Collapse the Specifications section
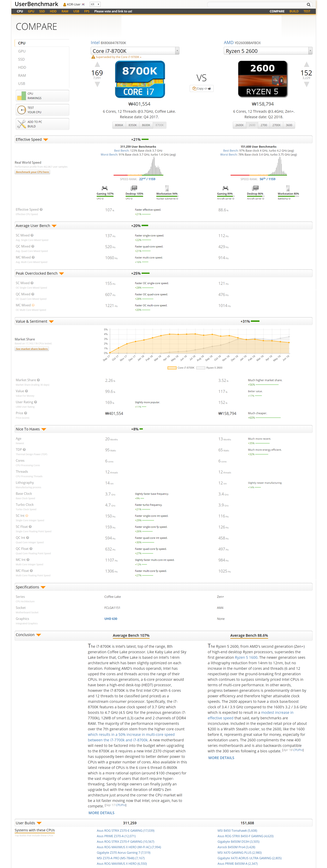 click(43, 587)
